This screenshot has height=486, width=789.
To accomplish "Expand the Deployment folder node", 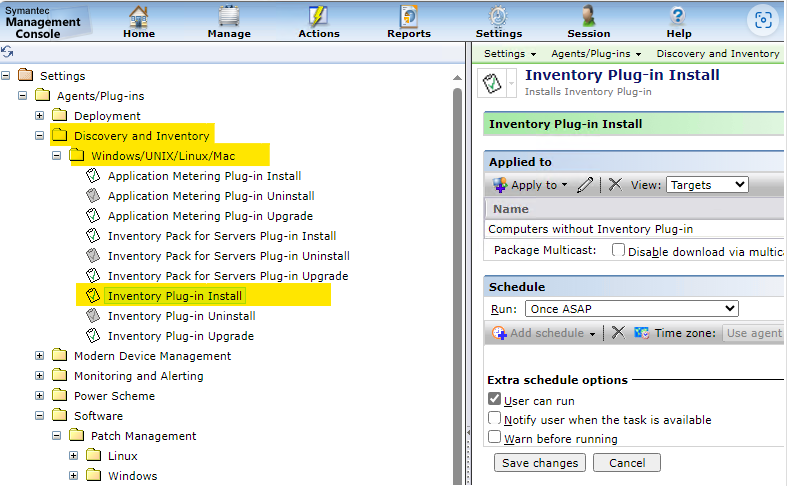I will 40,116.
